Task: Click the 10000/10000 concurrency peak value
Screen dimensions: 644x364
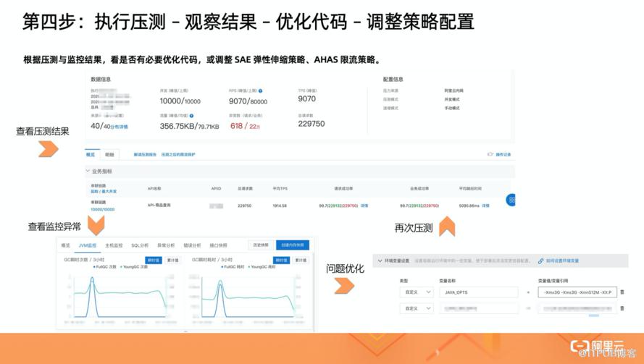Action: pos(180,101)
